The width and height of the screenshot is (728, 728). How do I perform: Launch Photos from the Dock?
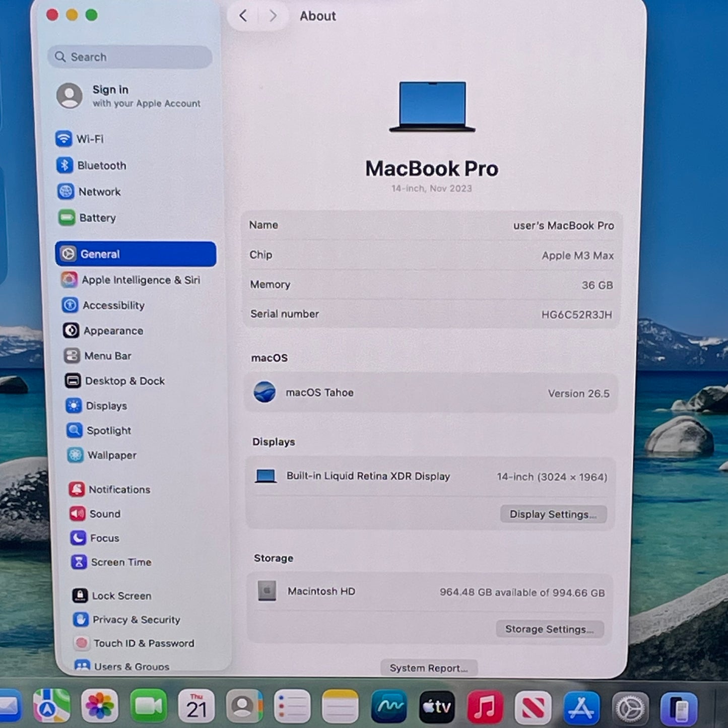(x=99, y=705)
